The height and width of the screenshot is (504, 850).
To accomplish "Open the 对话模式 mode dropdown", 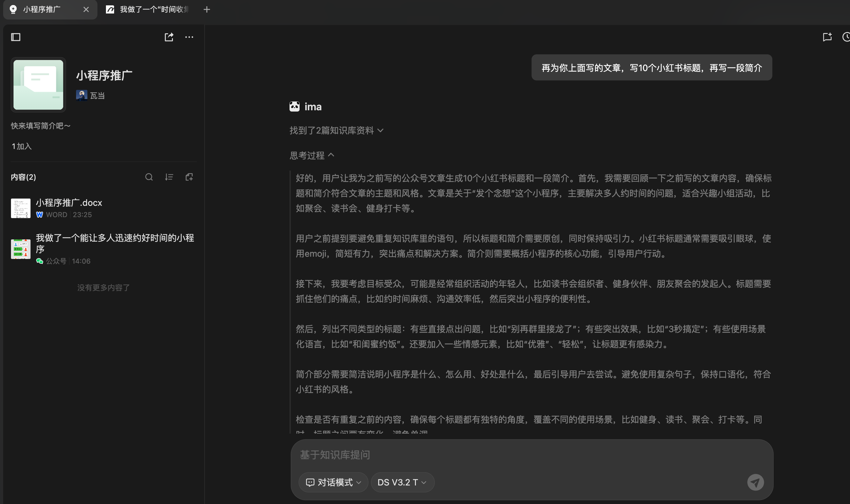I will coord(333,482).
